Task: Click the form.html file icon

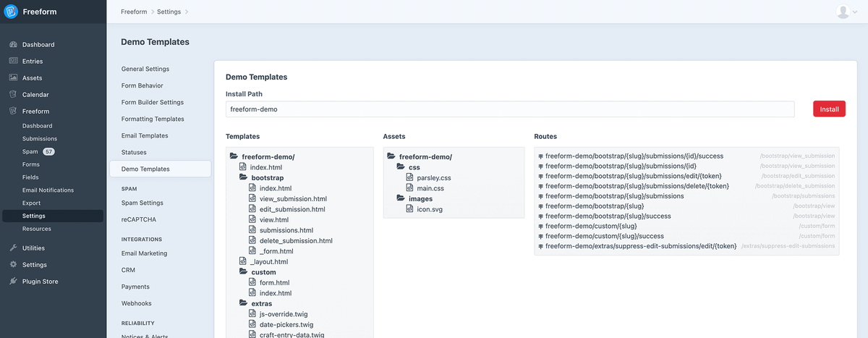Action: (252, 283)
